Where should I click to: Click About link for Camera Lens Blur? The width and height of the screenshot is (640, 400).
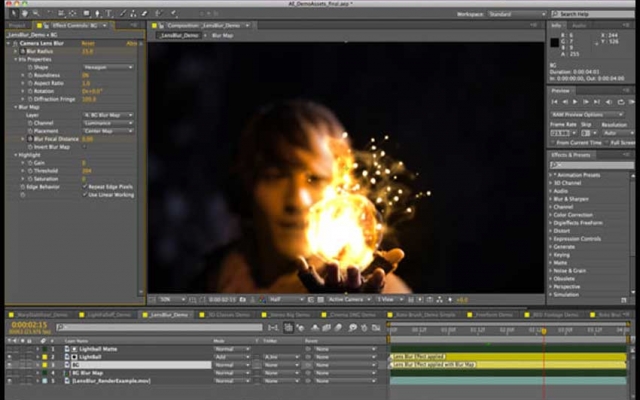[131, 43]
